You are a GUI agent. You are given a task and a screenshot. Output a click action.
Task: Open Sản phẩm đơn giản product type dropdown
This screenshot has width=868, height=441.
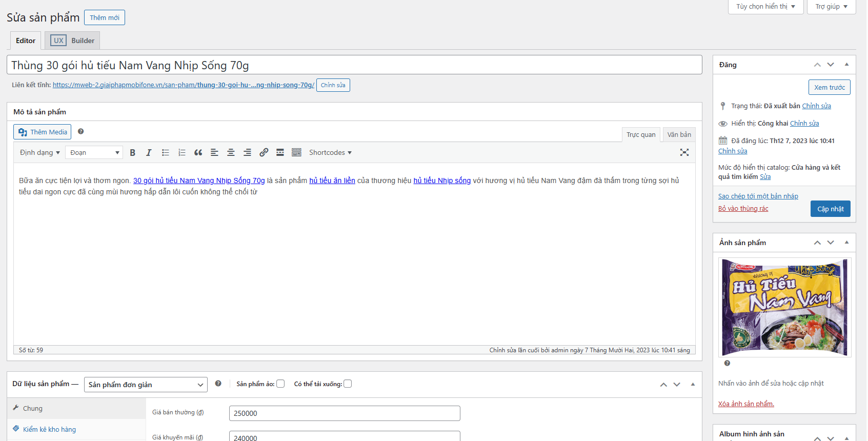coord(146,385)
